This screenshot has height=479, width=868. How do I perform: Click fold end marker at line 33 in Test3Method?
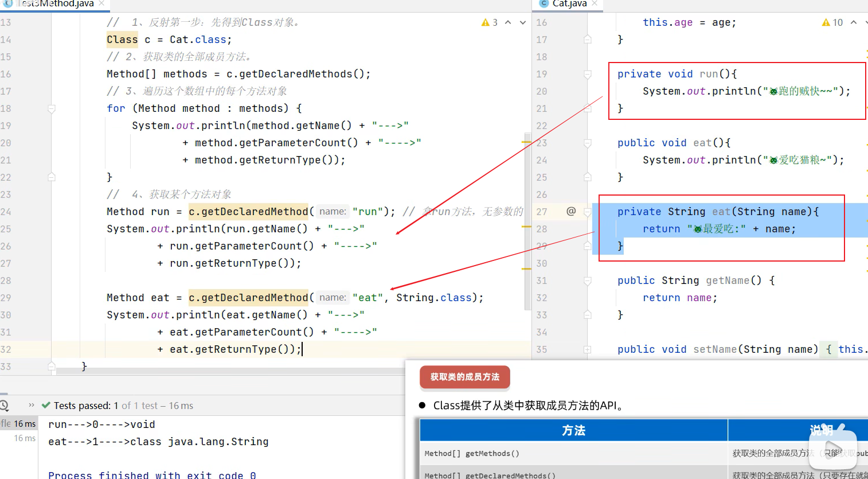pyautogui.click(x=52, y=366)
